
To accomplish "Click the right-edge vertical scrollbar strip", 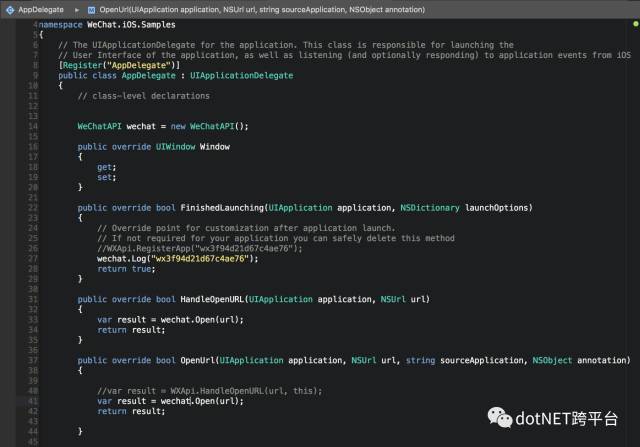I will click(x=633, y=233).
